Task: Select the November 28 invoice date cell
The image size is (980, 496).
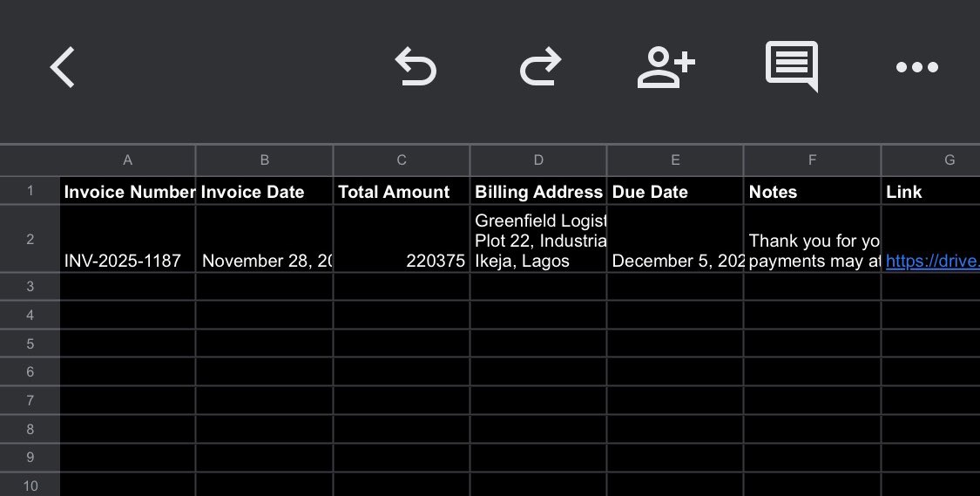Action: point(264,239)
